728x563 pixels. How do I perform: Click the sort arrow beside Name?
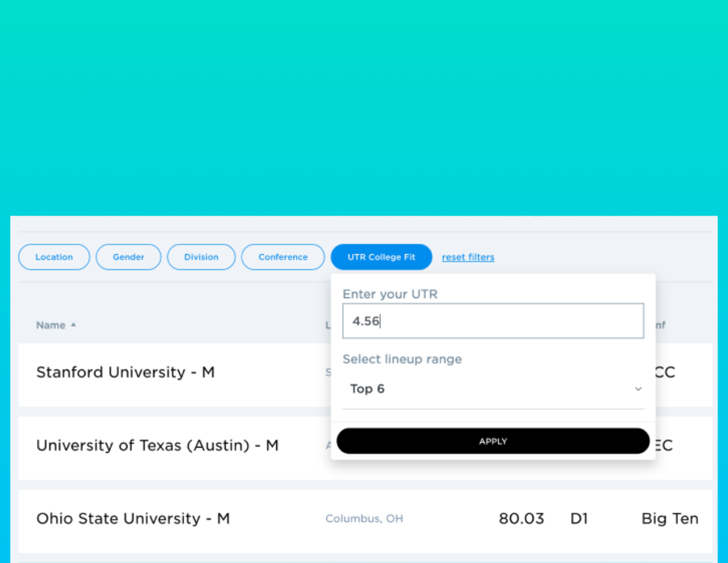(x=73, y=325)
